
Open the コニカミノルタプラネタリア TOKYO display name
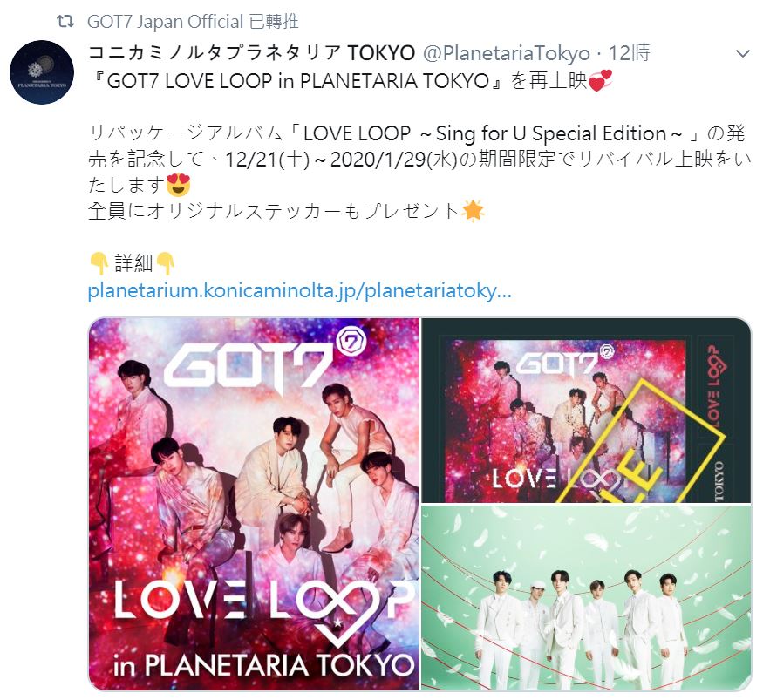click(251, 53)
